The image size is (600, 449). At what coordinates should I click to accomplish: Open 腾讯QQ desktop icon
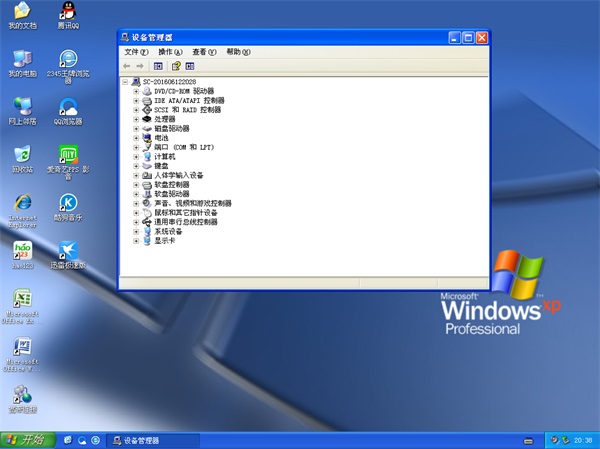point(68,14)
